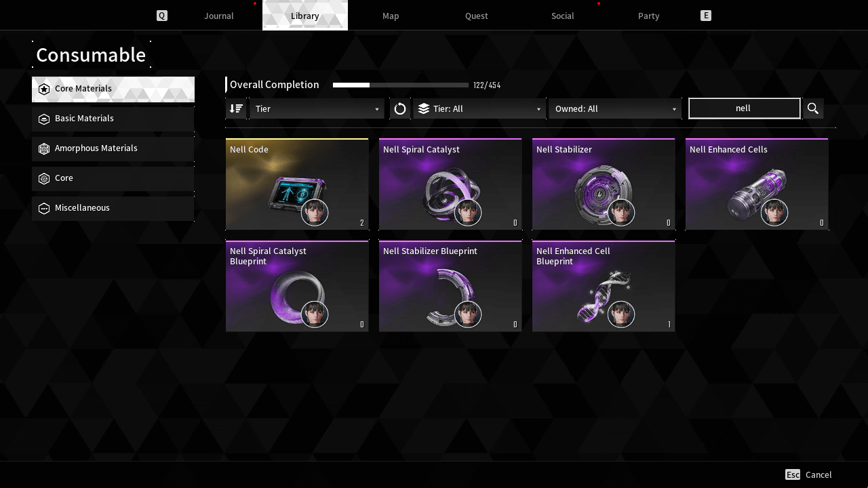Click the sort order toggle icon
This screenshot has height=488, width=868.
pyautogui.click(x=236, y=108)
